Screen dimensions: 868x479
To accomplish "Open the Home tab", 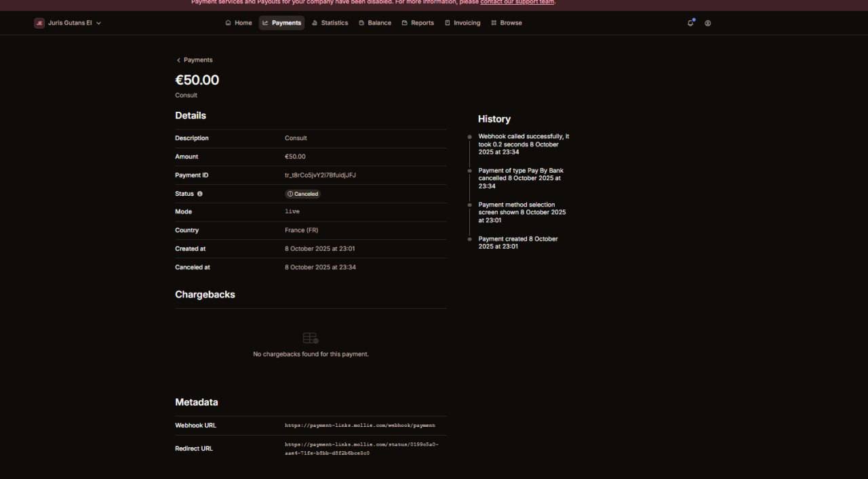I will pyautogui.click(x=239, y=23).
